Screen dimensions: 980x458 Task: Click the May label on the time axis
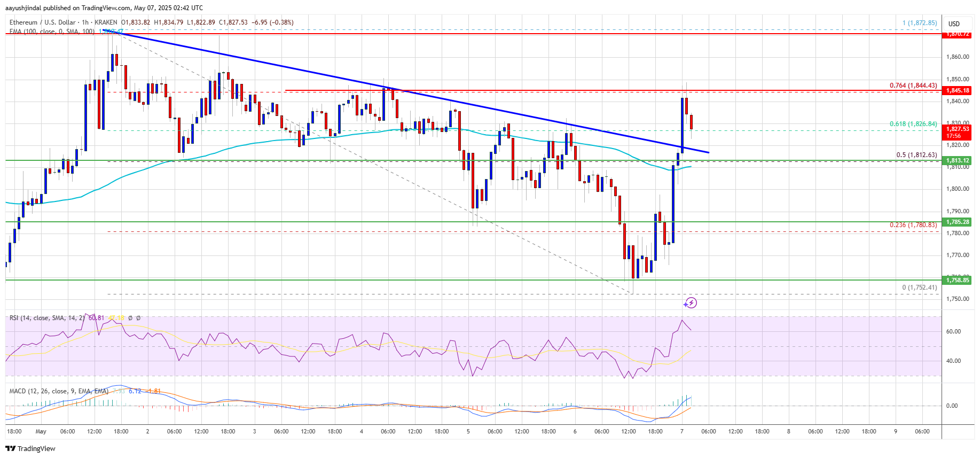click(x=41, y=431)
